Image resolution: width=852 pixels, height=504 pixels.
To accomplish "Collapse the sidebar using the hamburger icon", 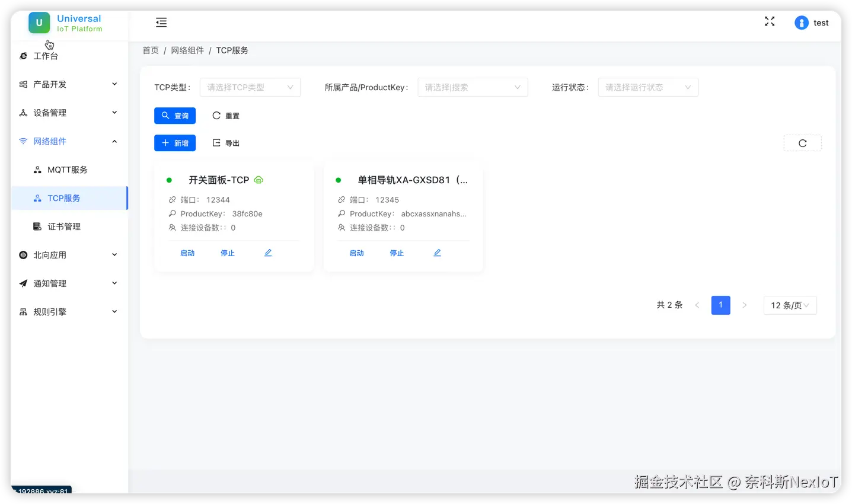I will [161, 22].
